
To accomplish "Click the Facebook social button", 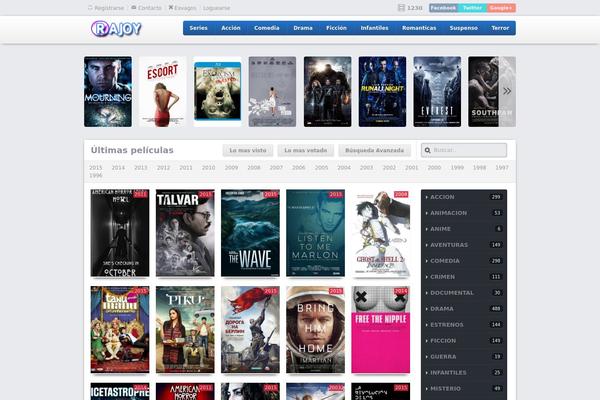I will (x=443, y=8).
